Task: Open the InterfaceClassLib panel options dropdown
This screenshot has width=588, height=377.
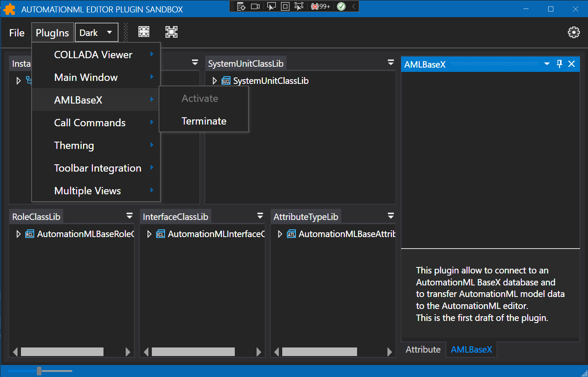Action: [x=260, y=216]
